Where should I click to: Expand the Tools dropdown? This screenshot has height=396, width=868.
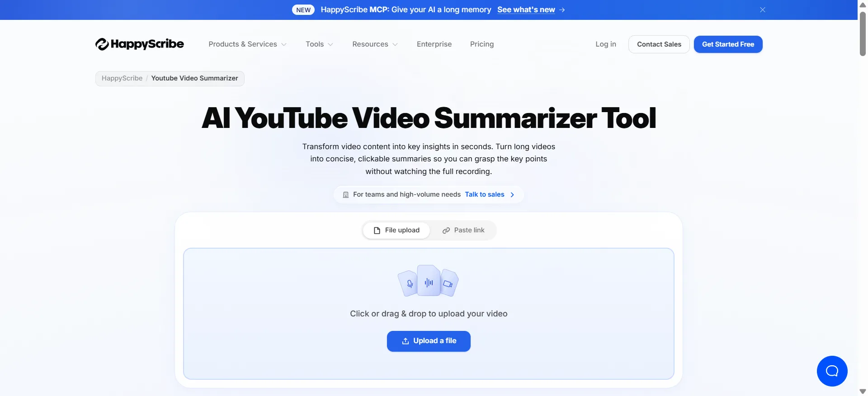(319, 44)
